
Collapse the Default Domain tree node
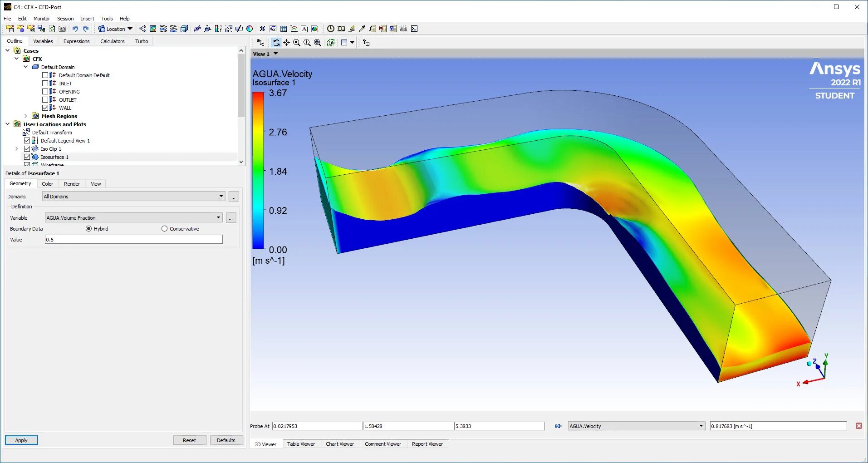26,67
